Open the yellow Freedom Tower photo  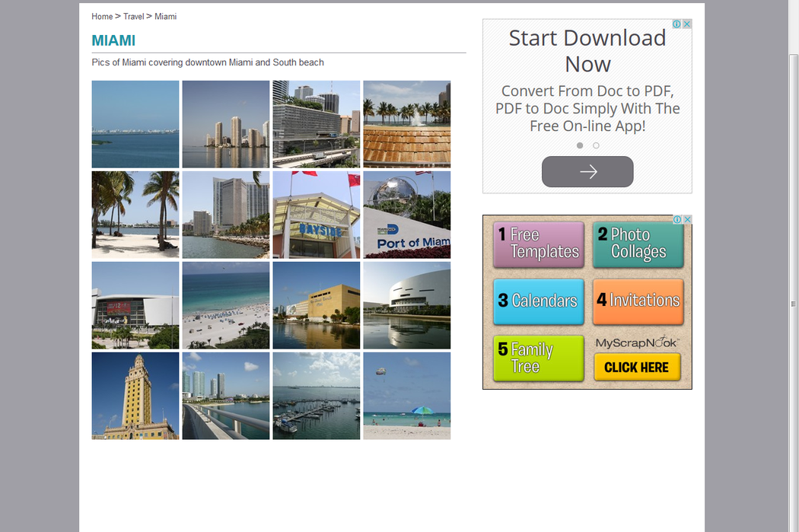(x=135, y=396)
